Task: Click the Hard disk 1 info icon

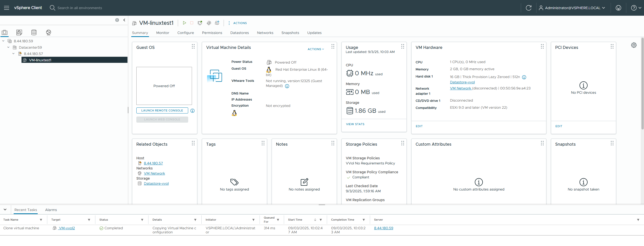Action: [x=524, y=77]
